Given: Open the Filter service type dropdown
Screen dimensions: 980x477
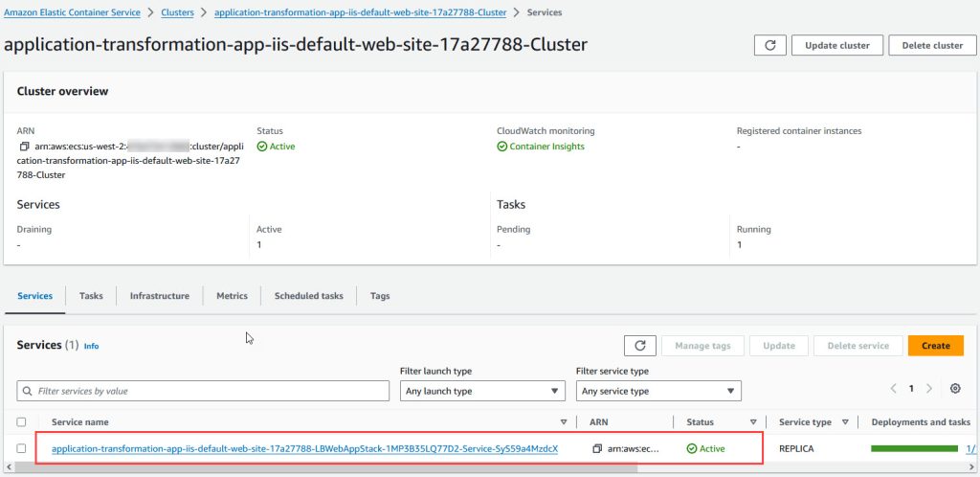Looking at the screenshot, I should [658, 391].
